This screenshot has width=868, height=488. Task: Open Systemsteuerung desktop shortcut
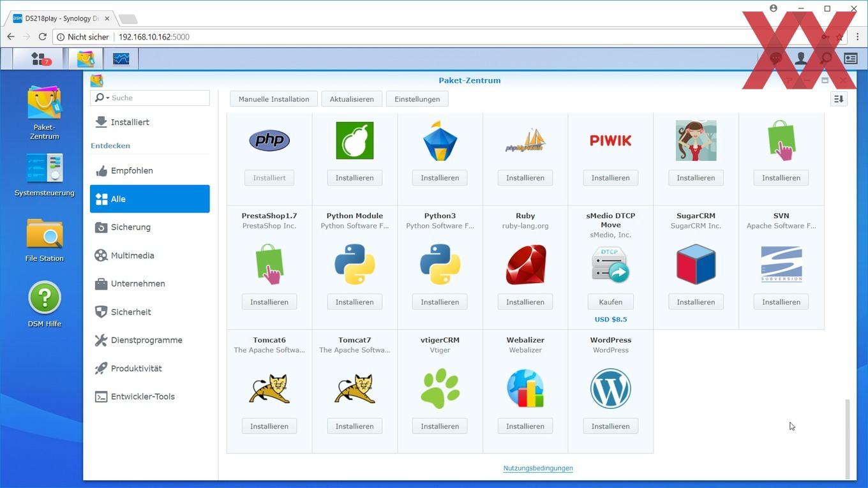click(x=44, y=174)
